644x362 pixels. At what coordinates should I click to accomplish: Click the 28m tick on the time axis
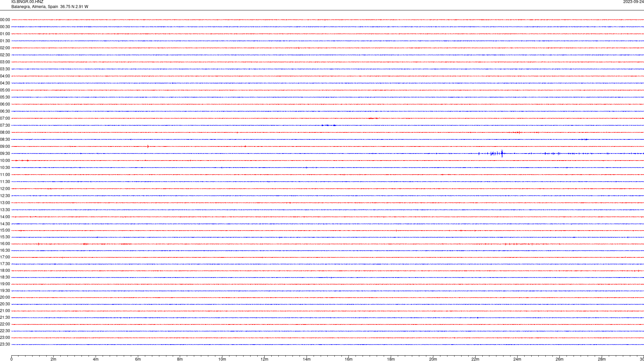pyautogui.click(x=602, y=359)
